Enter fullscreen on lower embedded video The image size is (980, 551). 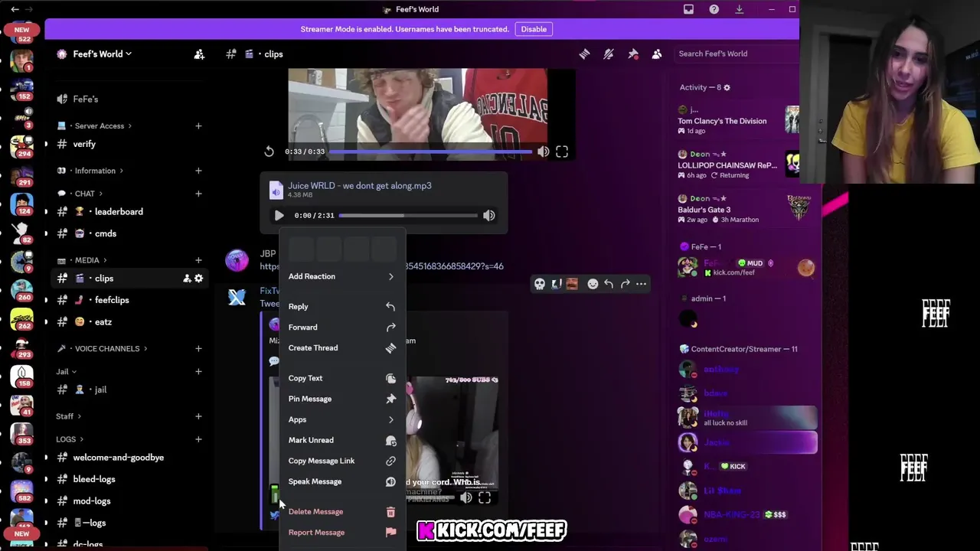(485, 498)
